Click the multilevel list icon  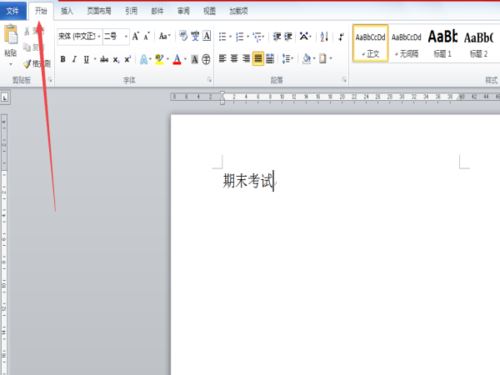pos(257,37)
